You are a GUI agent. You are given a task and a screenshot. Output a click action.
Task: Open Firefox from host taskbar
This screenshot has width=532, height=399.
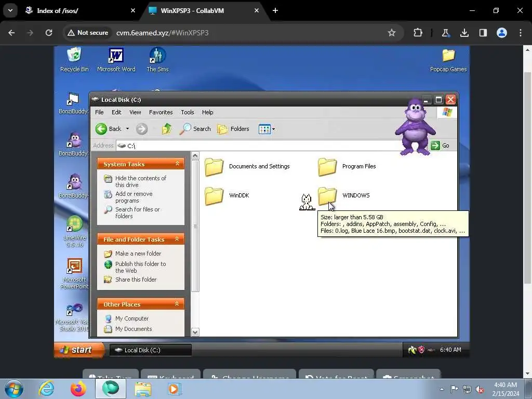click(78, 389)
